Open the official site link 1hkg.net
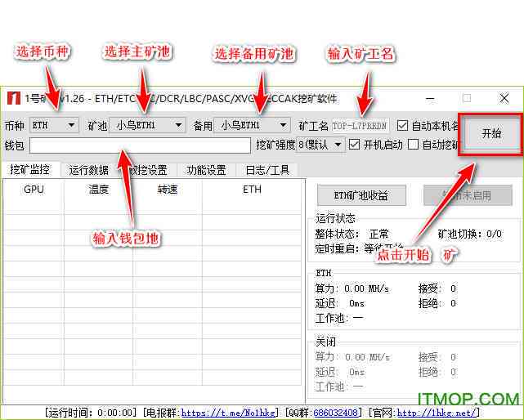The height and width of the screenshot is (420, 524). coord(436,413)
